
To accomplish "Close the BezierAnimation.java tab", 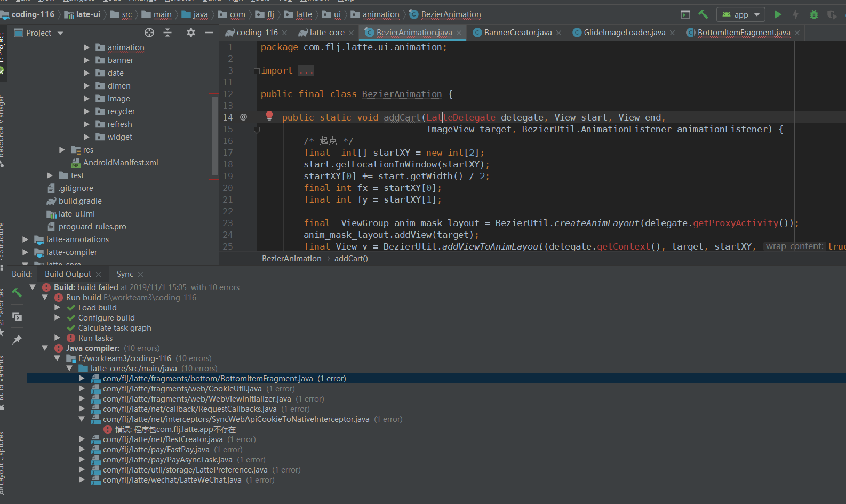I will (x=459, y=33).
